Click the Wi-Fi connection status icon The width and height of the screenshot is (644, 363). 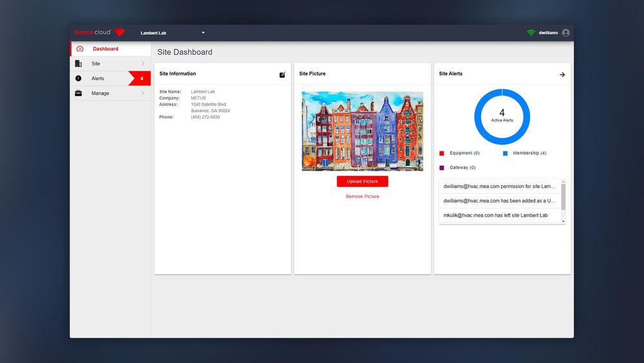(x=531, y=33)
